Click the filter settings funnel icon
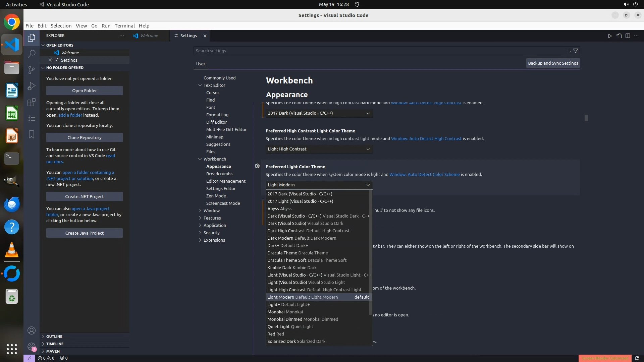644x362 pixels. click(576, 51)
